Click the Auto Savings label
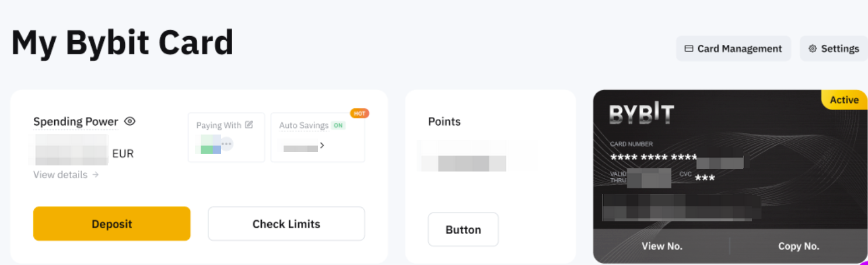Viewport: 868px width, 265px height. pos(303,125)
